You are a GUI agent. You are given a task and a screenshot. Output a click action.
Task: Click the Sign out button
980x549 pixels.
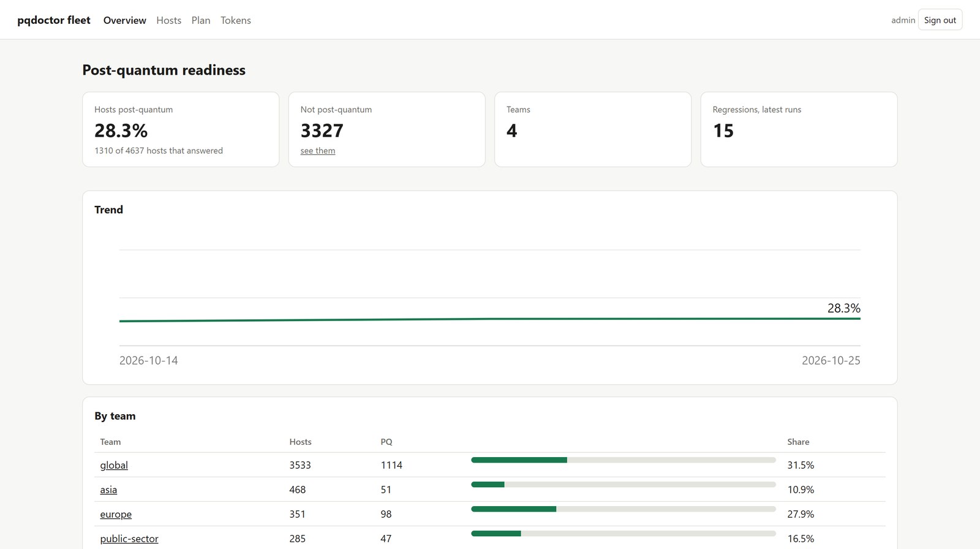[940, 20]
